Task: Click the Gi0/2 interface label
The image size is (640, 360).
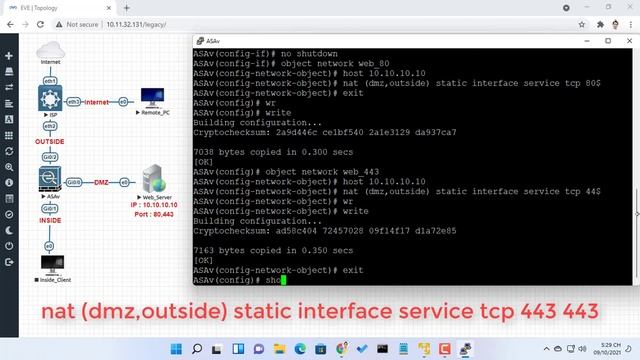Action: coord(50,157)
